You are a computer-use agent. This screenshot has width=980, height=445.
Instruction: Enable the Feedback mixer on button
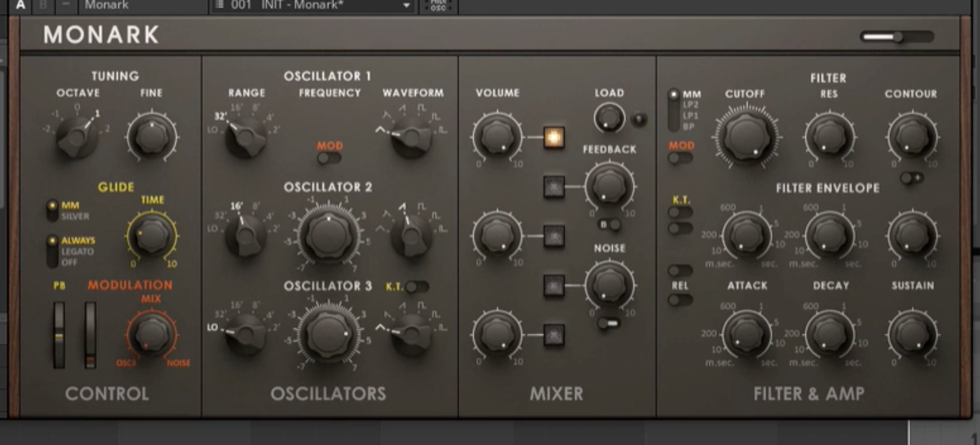tap(554, 187)
